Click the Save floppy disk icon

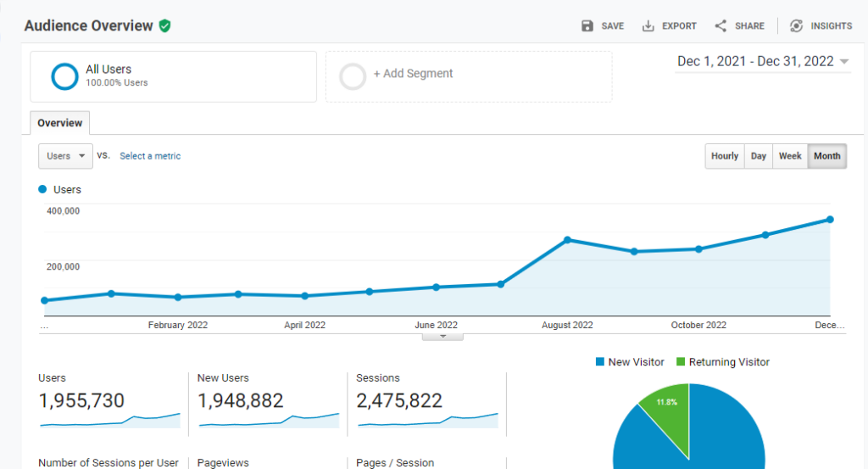point(587,26)
